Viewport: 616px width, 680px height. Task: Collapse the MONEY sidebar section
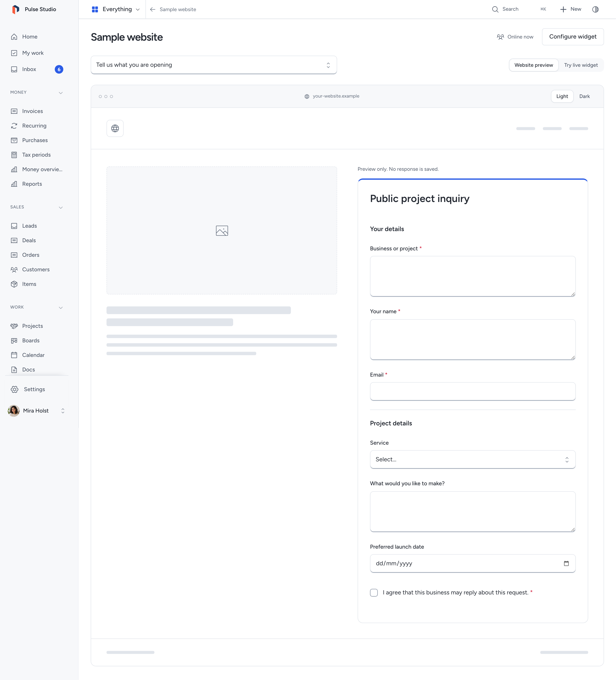coord(61,93)
